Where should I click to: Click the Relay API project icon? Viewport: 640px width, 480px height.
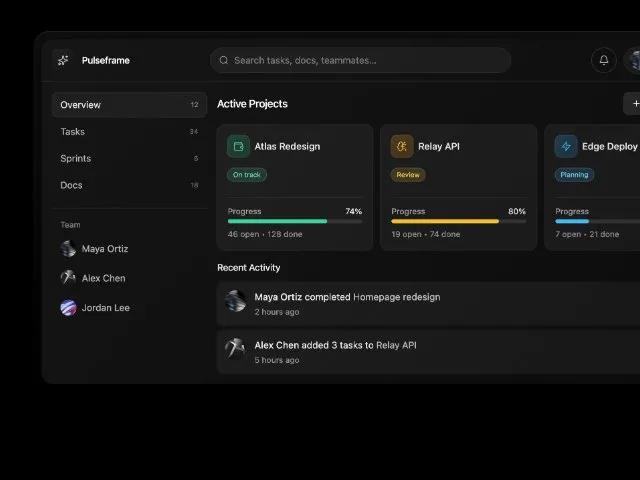[x=402, y=146]
